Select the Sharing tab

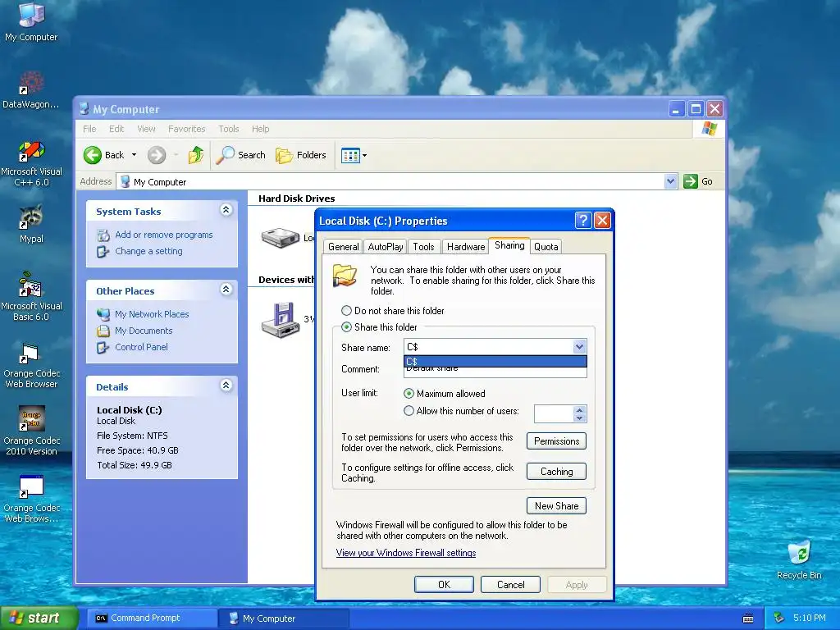(509, 245)
